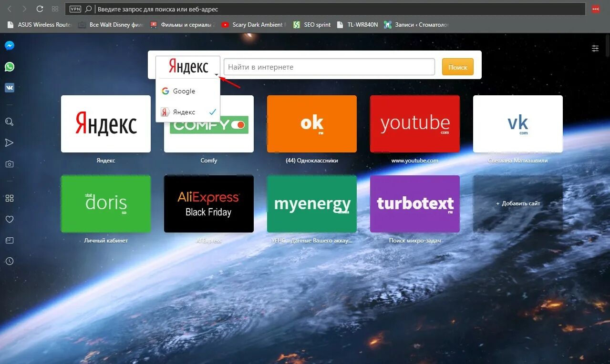Image resolution: width=610 pixels, height=364 pixels.
Task: Click the camera snapshot icon in sidebar
Action: coord(10,164)
